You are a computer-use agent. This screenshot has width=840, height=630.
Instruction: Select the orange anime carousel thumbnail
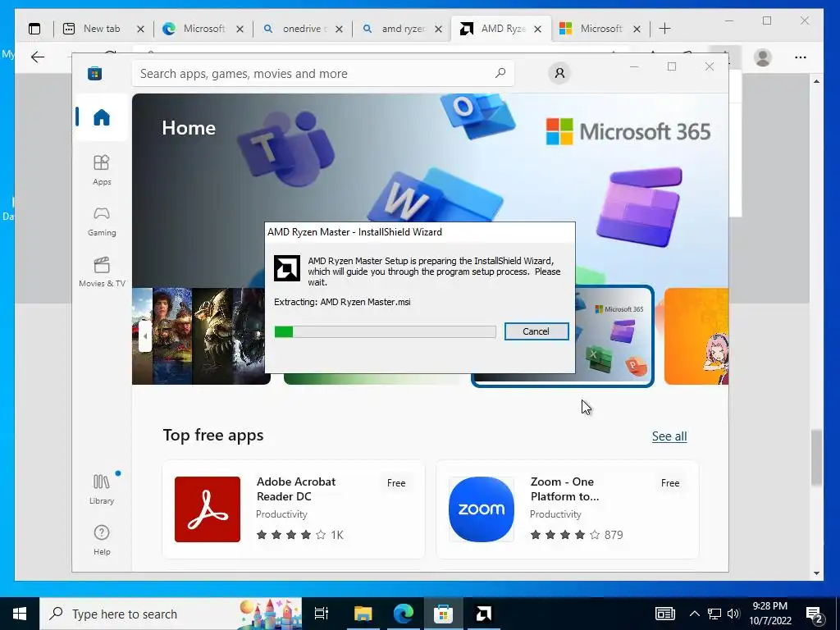[x=696, y=336]
